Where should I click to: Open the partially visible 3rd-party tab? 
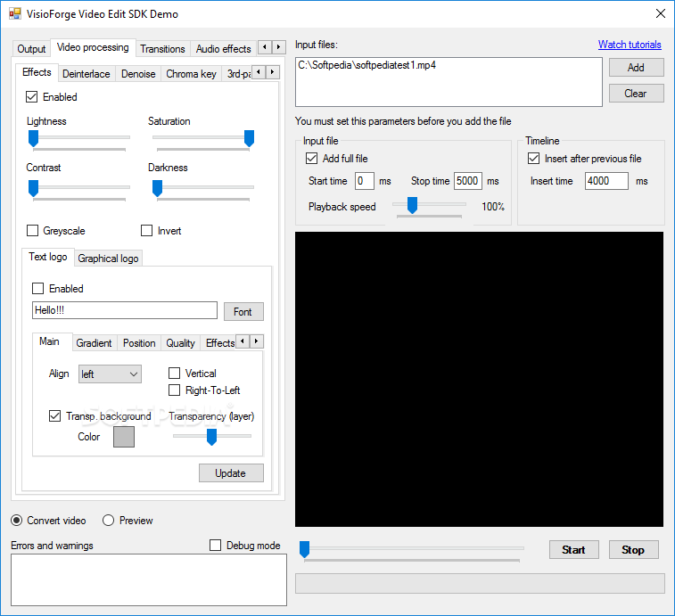tap(238, 74)
